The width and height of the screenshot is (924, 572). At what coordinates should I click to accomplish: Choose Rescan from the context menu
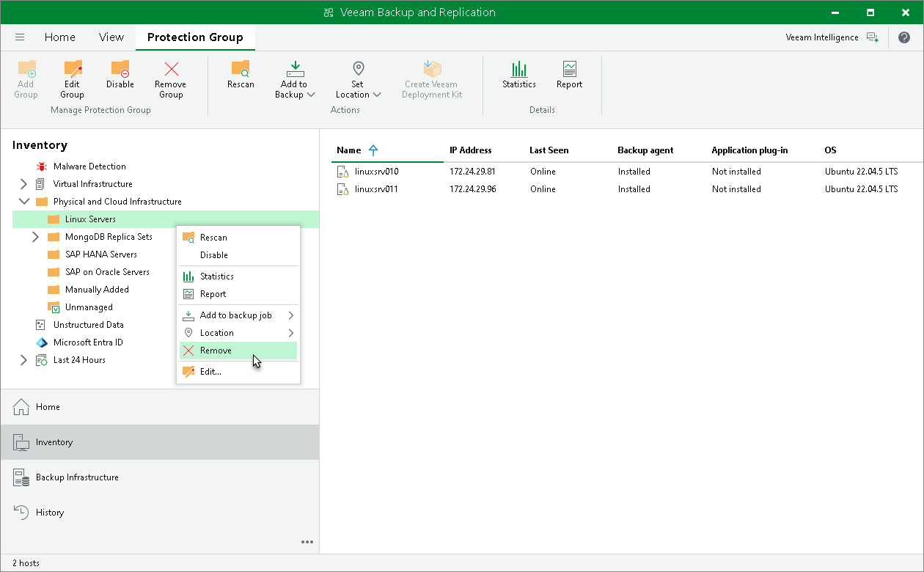point(238,238)
